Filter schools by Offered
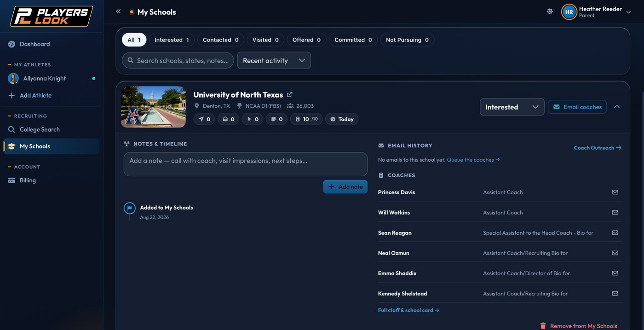This screenshot has height=330, width=644. (306, 40)
